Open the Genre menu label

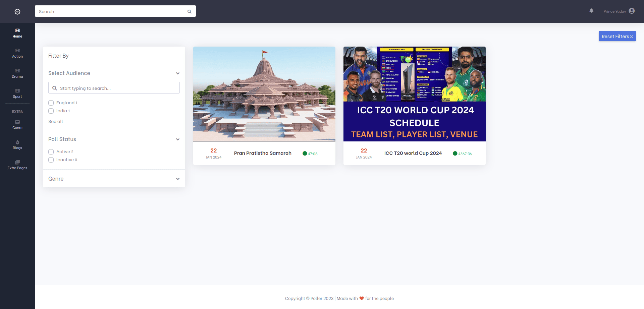[17, 128]
